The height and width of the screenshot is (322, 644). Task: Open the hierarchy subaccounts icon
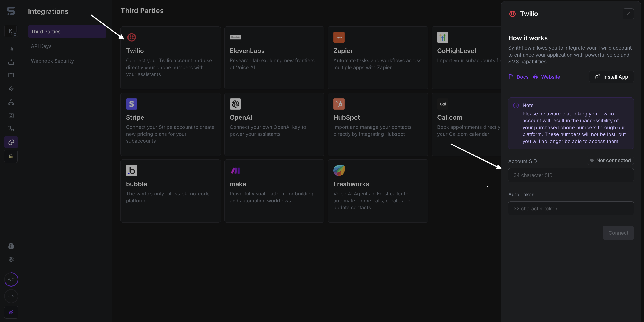click(x=11, y=102)
